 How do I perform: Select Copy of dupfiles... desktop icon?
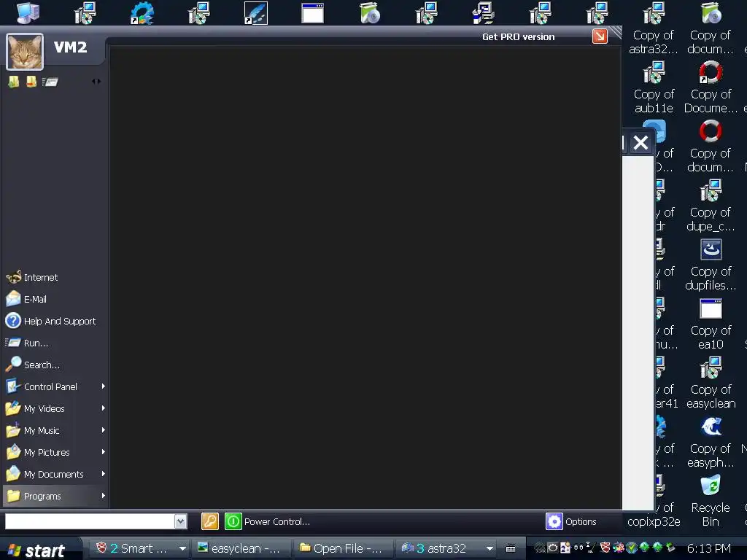click(x=711, y=265)
